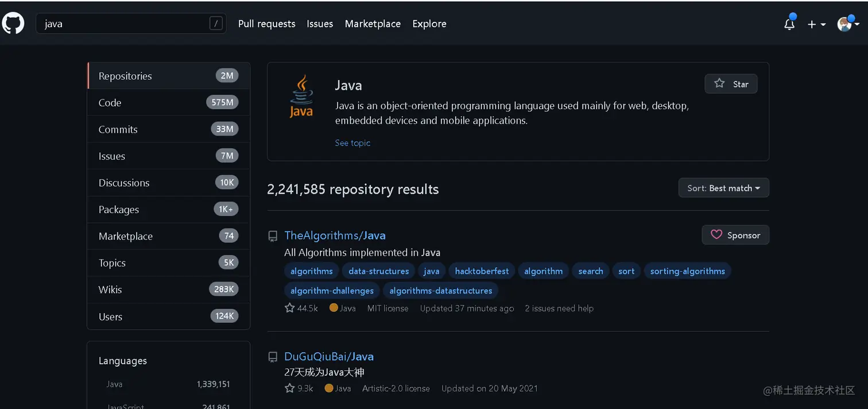Click the algorithms topic tag
Image resolution: width=868 pixels, height=409 pixels.
(x=312, y=271)
